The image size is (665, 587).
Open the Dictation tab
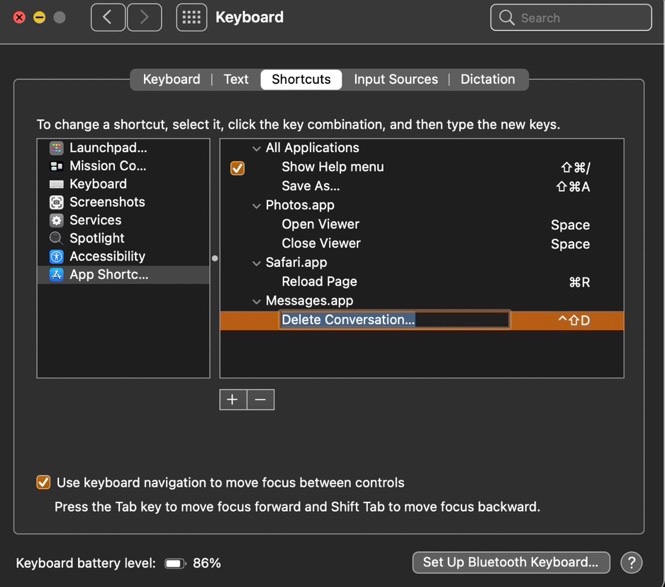(x=488, y=79)
